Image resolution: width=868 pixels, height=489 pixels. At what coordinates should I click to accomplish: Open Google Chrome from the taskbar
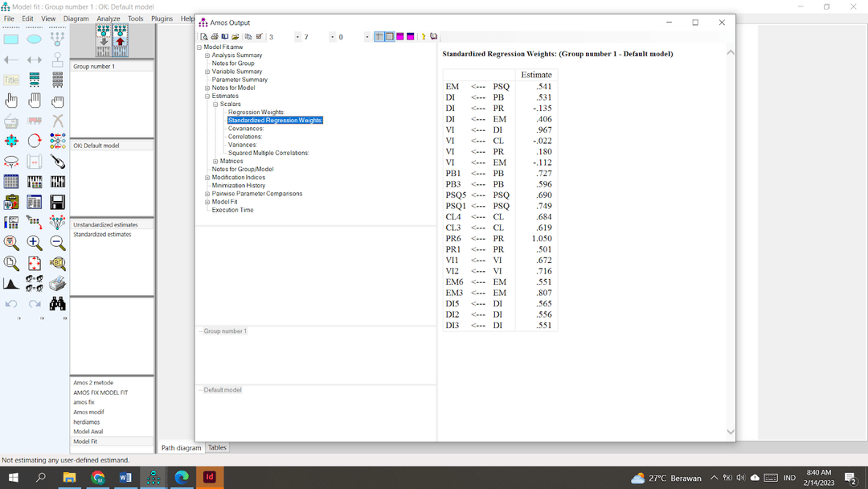[x=98, y=478]
